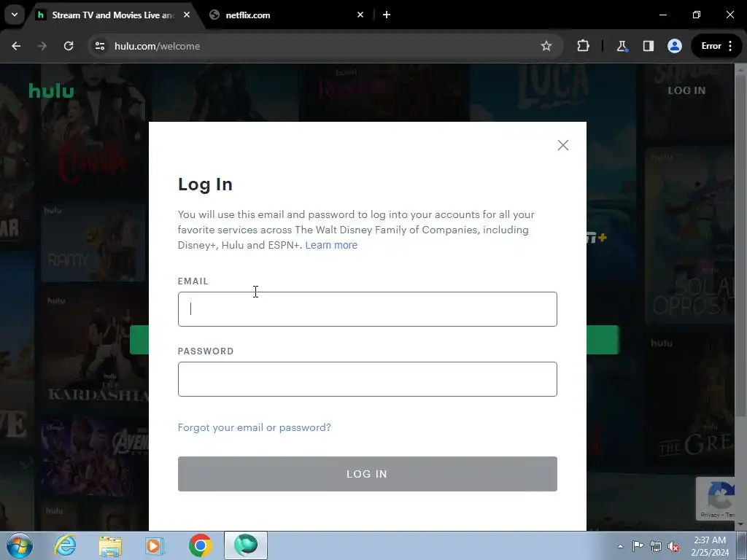The width and height of the screenshot is (747, 560).
Task: Click the Error update button
Action: (711, 46)
